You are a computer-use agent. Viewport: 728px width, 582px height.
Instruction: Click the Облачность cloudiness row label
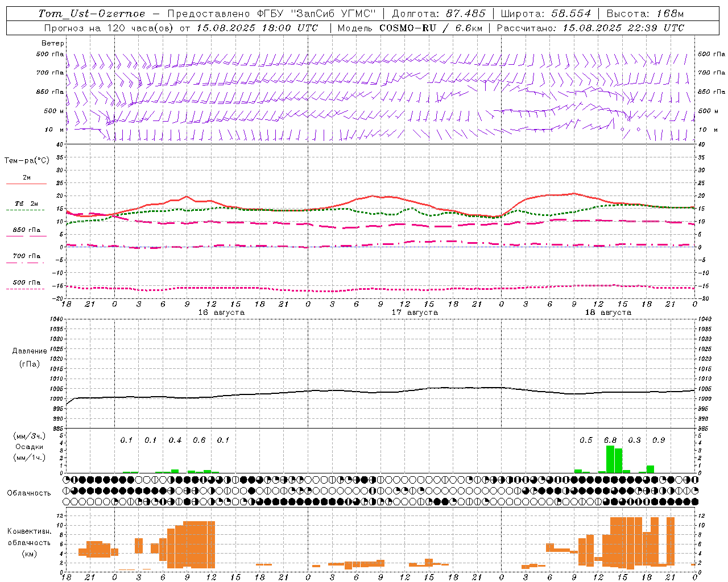point(29,493)
